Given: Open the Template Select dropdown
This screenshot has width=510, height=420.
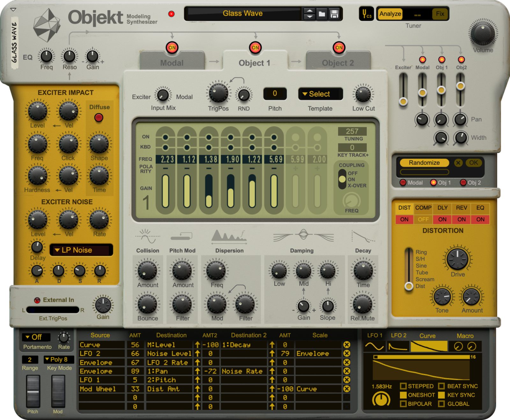Looking at the screenshot, I should pyautogui.click(x=320, y=94).
